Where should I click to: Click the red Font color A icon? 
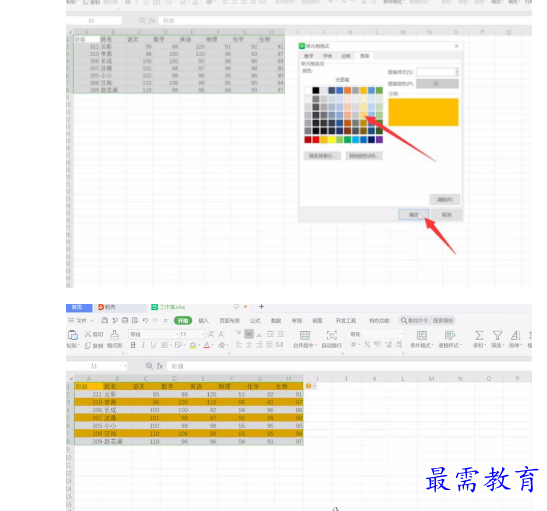(x=207, y=345)
